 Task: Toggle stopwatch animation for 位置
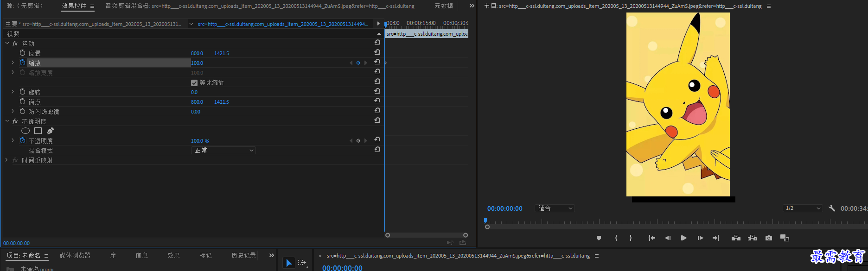[22, 53]
